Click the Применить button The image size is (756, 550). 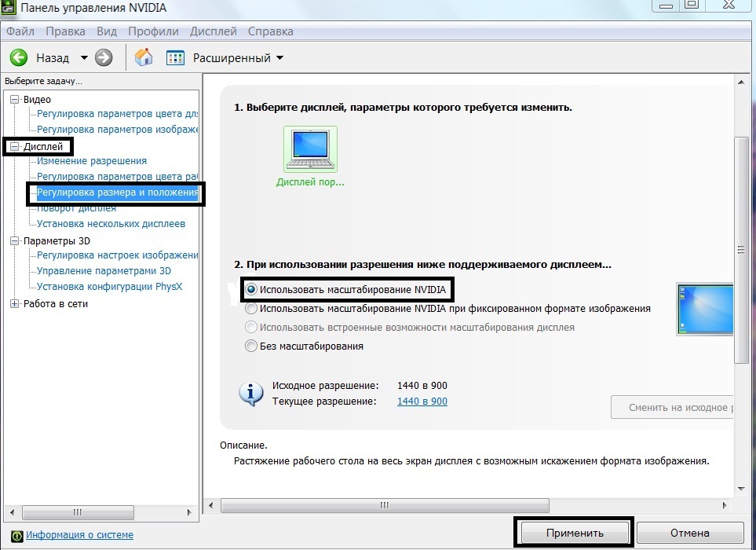pyautogui.click(x=575, y=533)
